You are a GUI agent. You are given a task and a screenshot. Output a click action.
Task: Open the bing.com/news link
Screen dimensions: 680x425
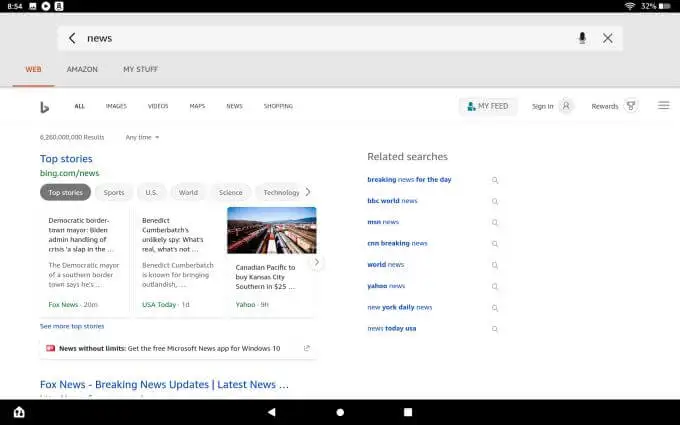(x=69, y=173)
